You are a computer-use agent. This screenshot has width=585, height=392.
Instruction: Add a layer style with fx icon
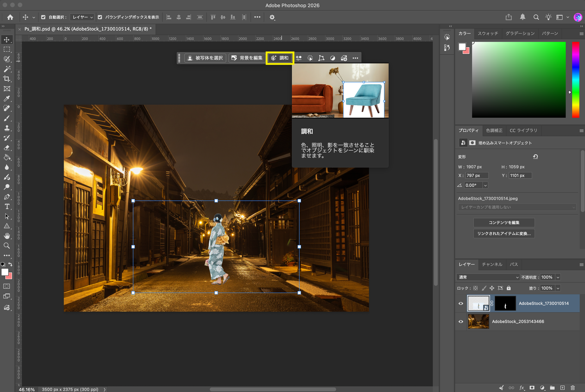522,388
